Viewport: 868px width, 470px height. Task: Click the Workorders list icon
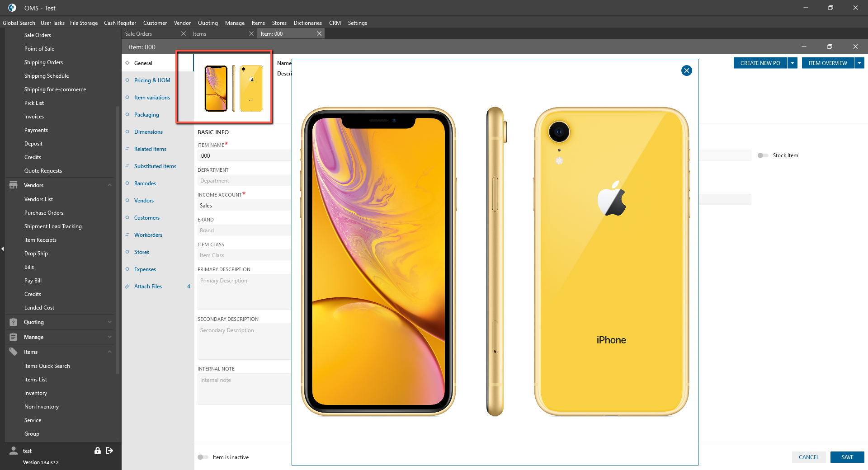[x=127, y=235]
